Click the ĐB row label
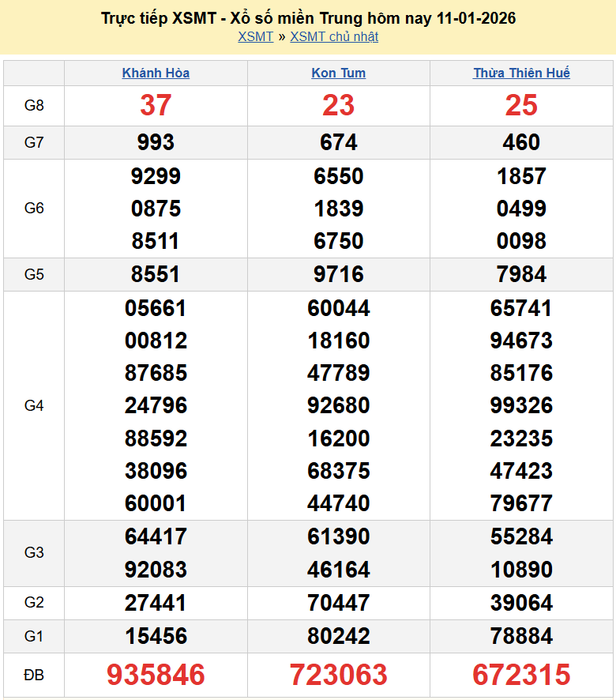The image size is (616, 700). point(34,675)
